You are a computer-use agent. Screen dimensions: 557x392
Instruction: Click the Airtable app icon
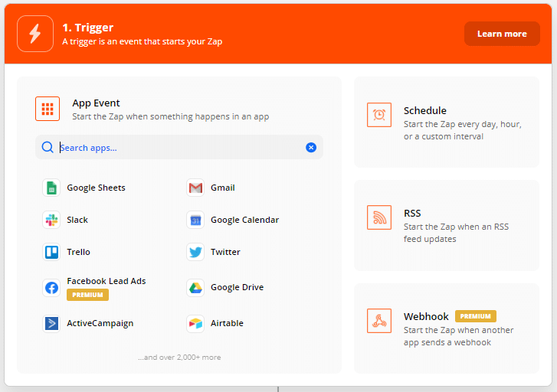pos(195,323)
